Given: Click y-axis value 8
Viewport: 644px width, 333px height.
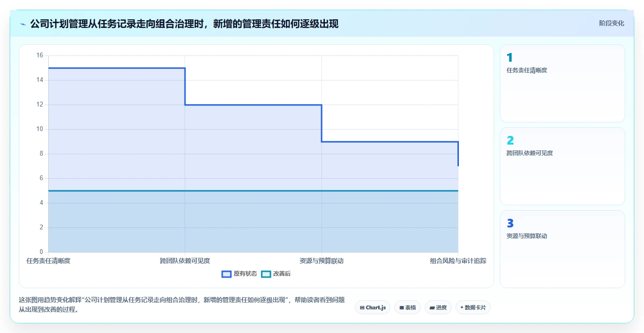Looking at the screenshot, I should [41, 154].
